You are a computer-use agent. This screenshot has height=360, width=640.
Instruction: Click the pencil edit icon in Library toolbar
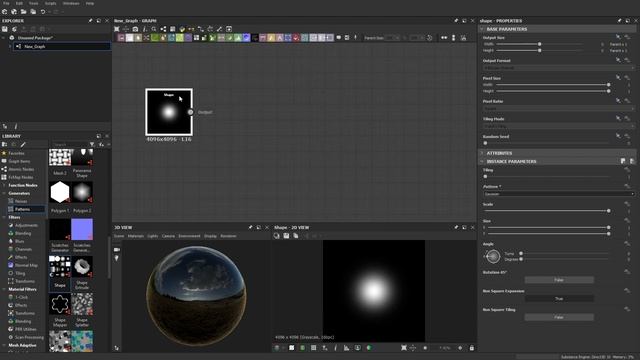[23, 144]
